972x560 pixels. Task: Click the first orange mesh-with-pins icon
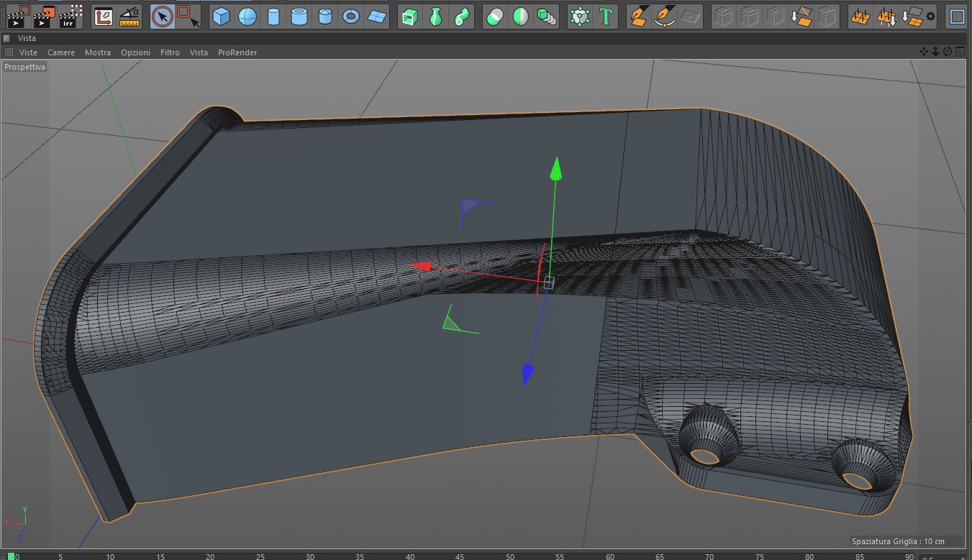[x=860, y=17]
